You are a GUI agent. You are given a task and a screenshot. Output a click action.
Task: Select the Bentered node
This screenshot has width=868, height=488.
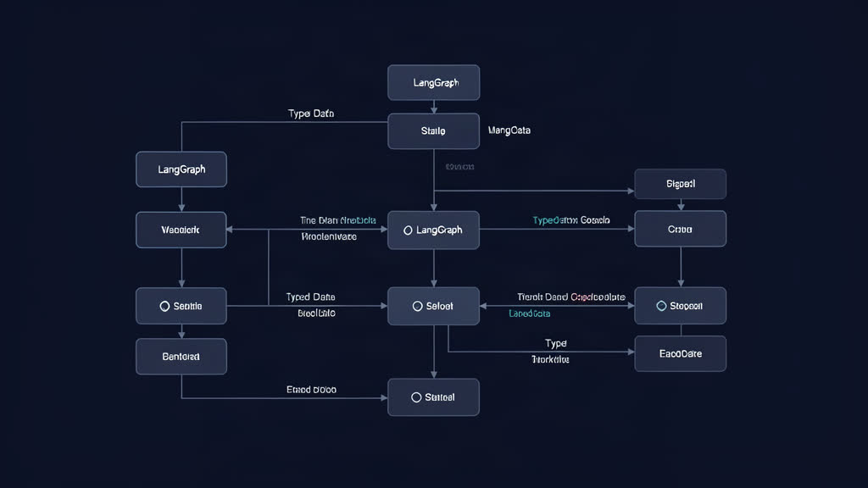[181, 357]
